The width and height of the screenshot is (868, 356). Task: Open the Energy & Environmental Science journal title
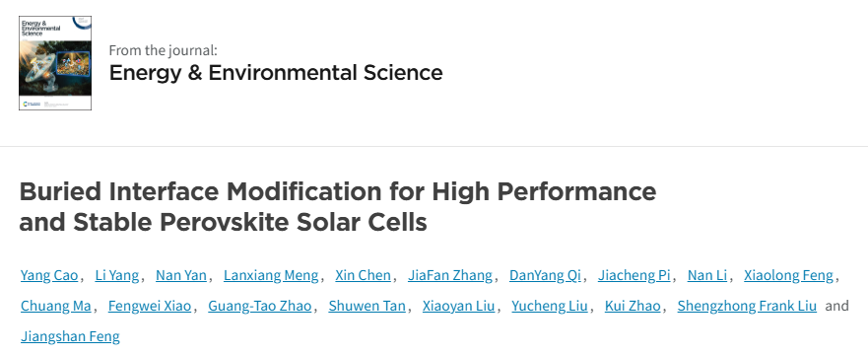[x=276, y=73]
